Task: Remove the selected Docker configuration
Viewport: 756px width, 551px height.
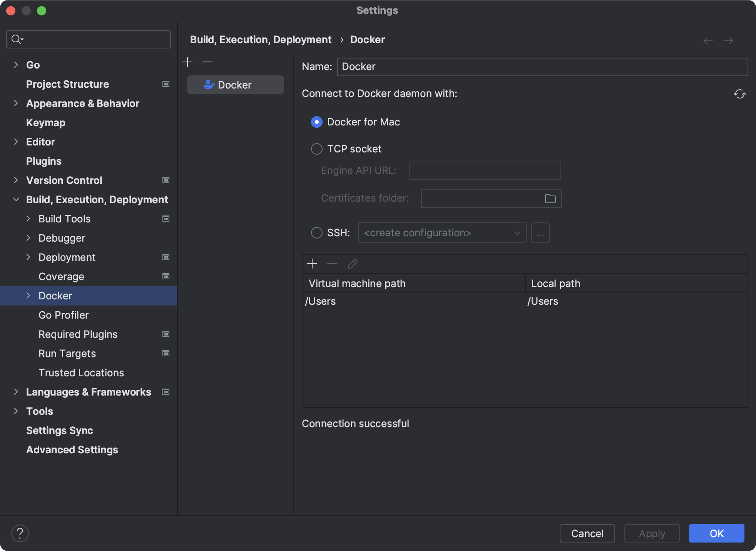Action: [207, 62]
